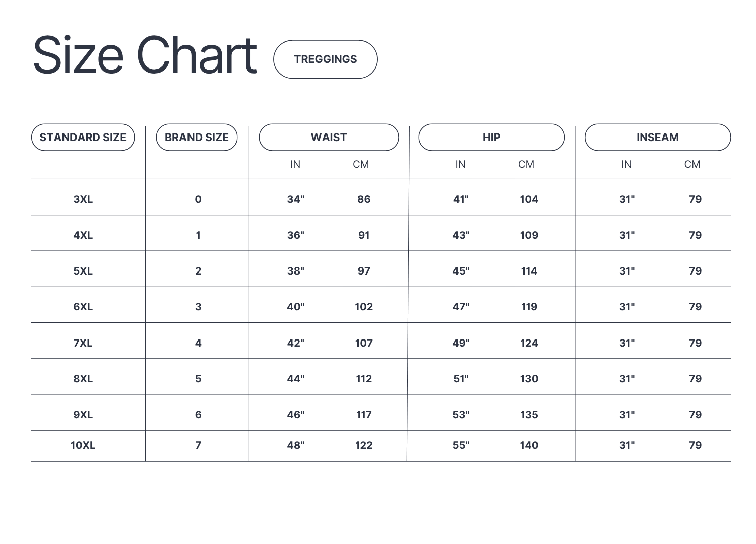Click the 10XL size cell
Screen dimensions: 756x544
pos(83,445)
